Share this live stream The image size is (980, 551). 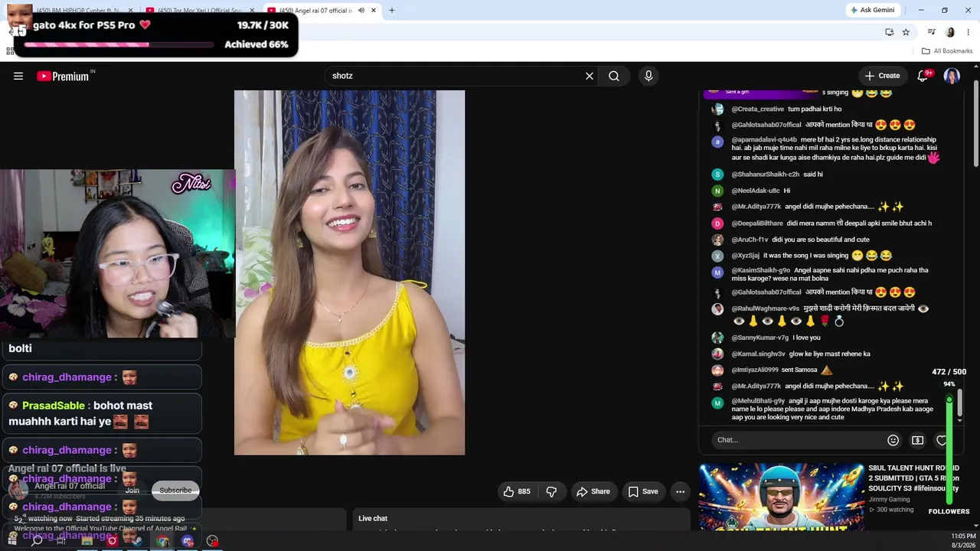(593, 491)
